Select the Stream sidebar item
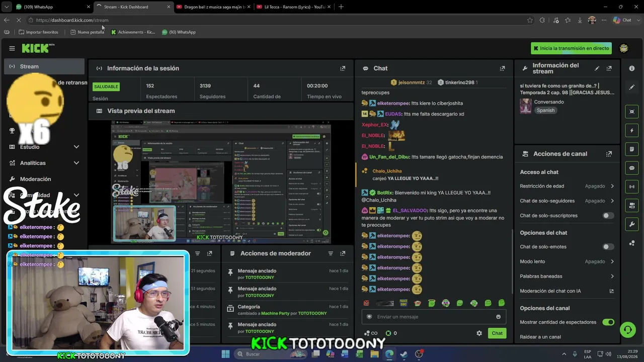The width and height of the screenshot is (644, 362). [44, 66]
